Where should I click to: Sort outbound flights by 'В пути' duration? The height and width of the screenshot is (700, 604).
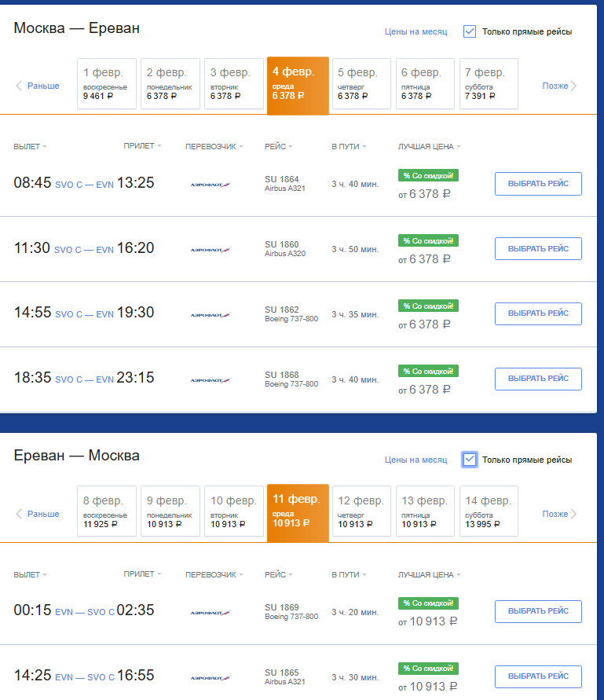(349, 146)
